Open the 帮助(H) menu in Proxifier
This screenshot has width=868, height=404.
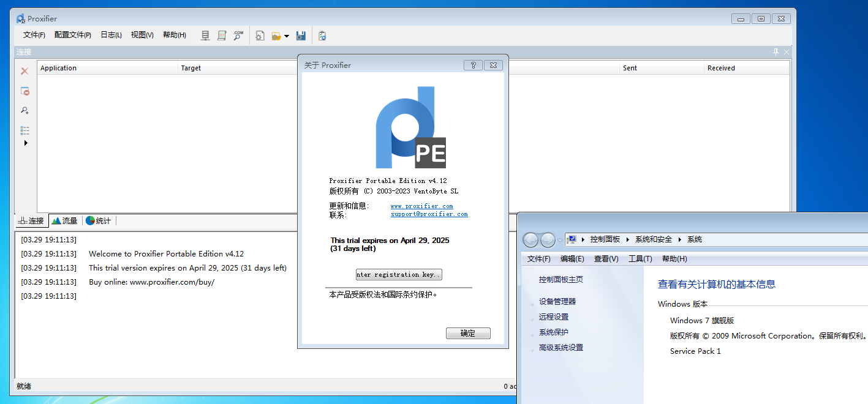(175, 35)
